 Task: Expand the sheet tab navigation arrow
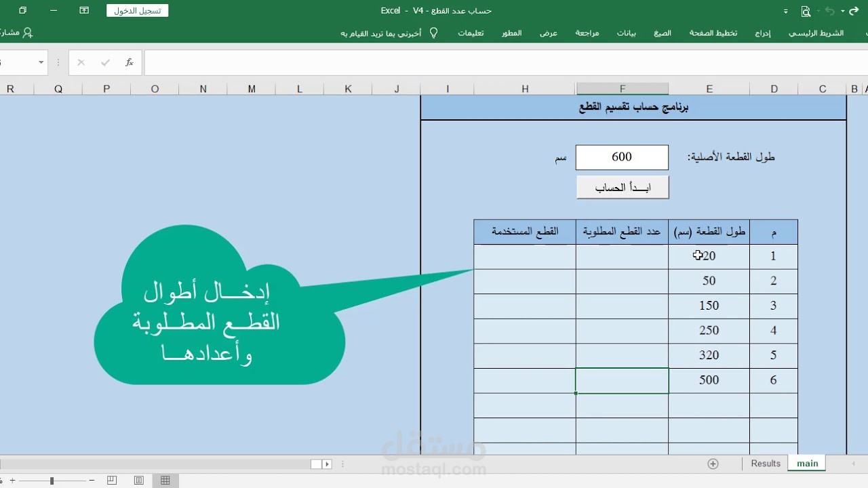pos(854,464)
